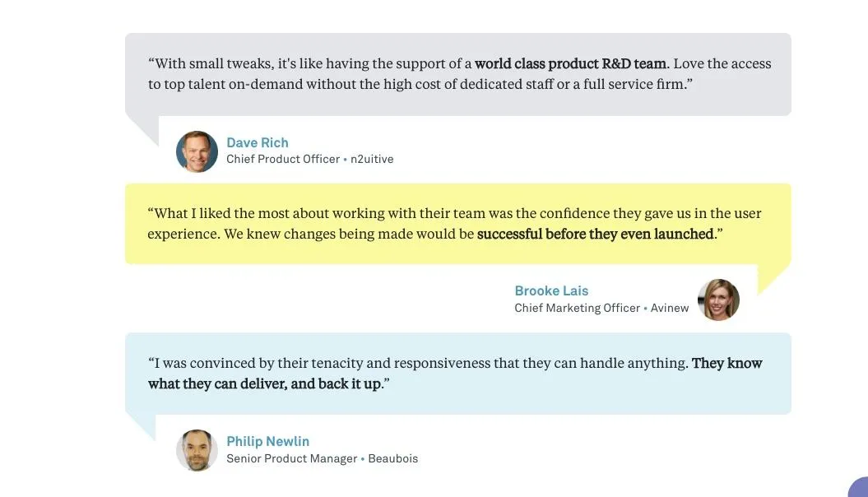Click the blue speech bubble's pointer tail
The width and height of the screenshot is (868, 497).
pos(143,425)
